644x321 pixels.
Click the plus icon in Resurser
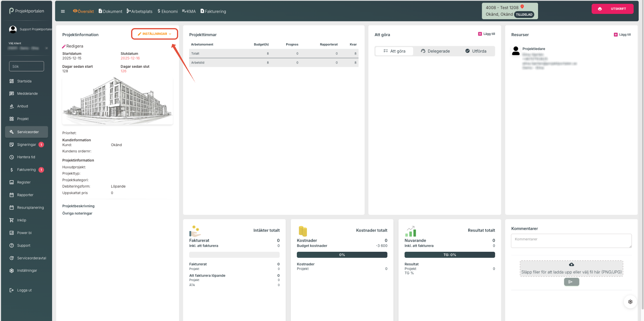616,35
